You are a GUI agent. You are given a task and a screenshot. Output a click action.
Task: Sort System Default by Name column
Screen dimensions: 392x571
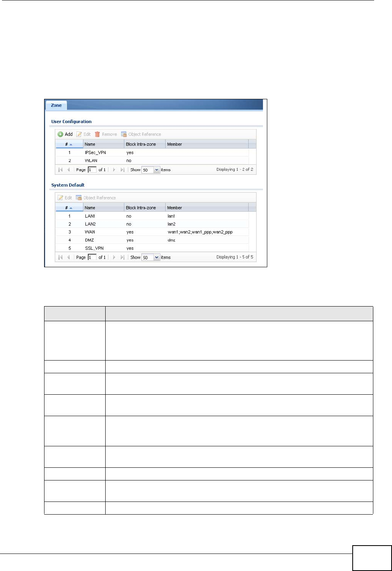104,208
